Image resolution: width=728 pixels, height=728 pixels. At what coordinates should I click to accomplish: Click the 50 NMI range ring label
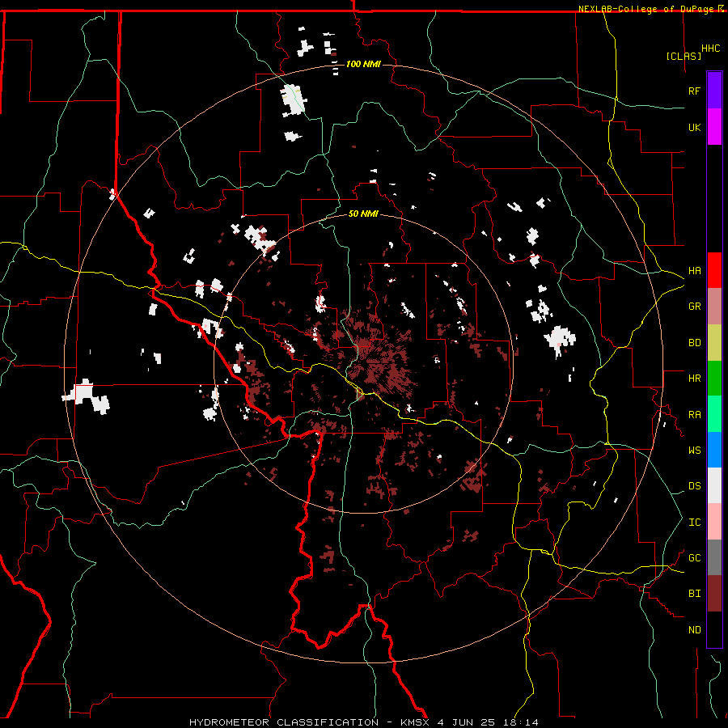point(363,214)
